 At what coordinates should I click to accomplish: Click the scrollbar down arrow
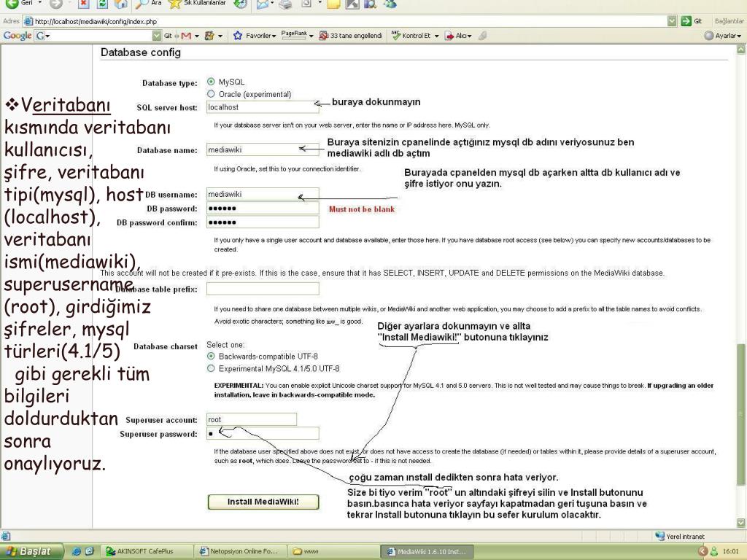point(741,522)
